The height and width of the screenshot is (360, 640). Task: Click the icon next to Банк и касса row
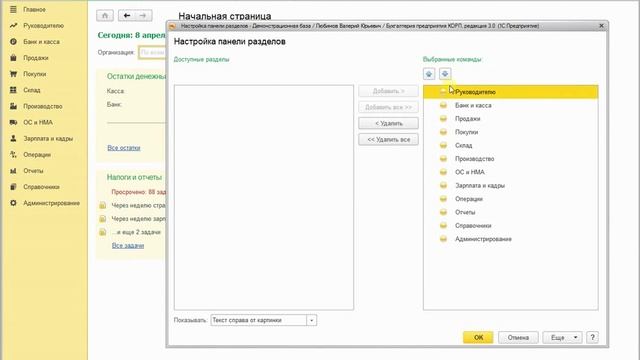click(443, 105)
